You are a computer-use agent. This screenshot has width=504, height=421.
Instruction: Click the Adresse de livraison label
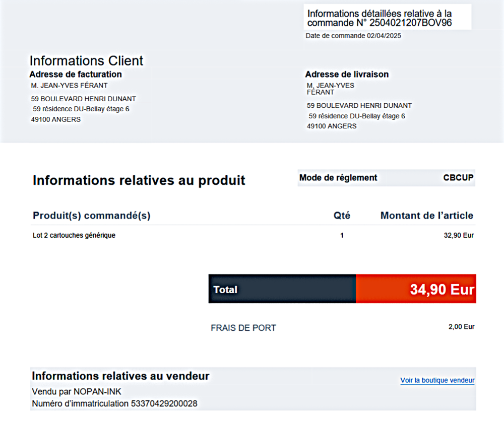click(x=347, y=74)
